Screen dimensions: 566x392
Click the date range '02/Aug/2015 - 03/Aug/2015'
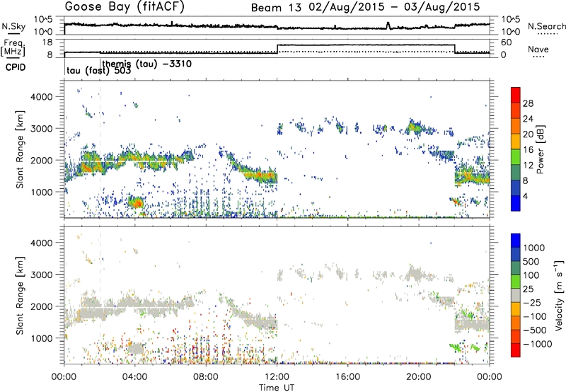[x=394, y=7]
